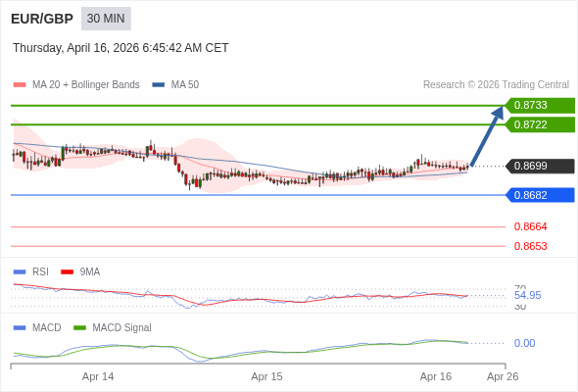The image size is (578, 392).
Task: Click the RSI blue legend swatch
Action: [x=20, y=272]
